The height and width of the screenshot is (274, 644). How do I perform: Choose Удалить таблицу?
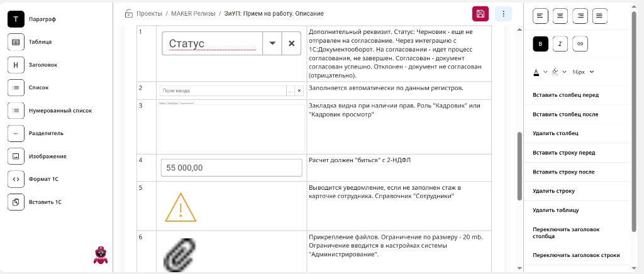[556, 210]
